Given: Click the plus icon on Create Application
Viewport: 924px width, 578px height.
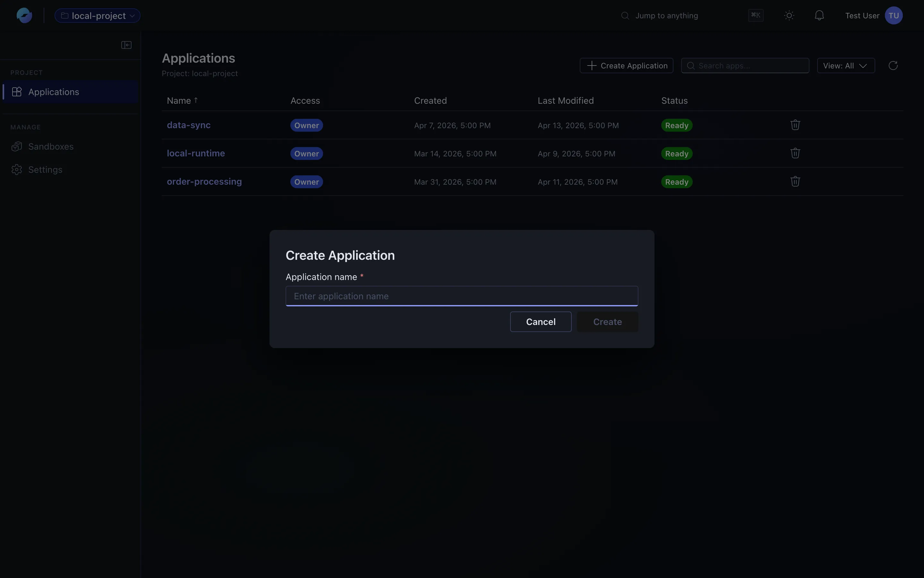Looking at the screenshot, I should click(x=591, y=66).
